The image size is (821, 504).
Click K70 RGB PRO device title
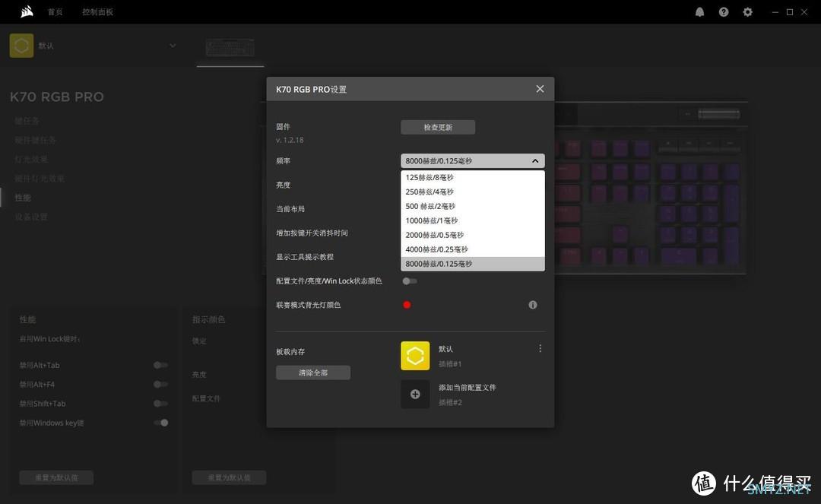pyautogui.click(x=56, y=97)
